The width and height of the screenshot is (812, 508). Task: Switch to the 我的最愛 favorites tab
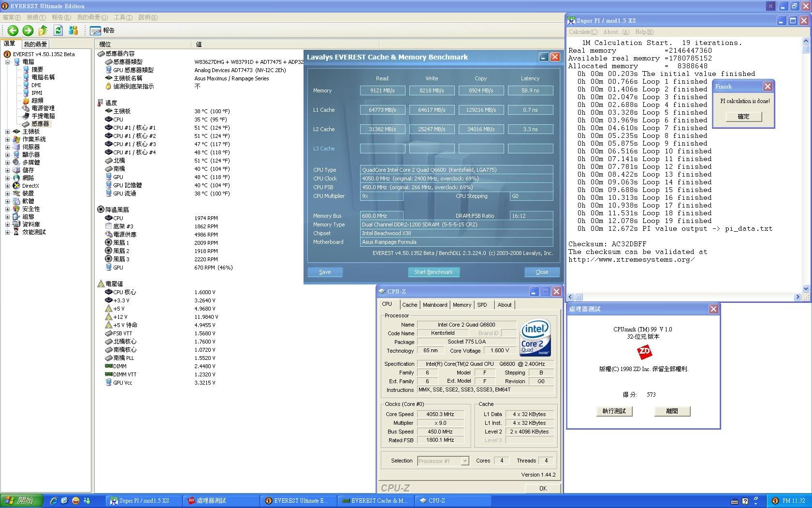[x=35, y=44]
